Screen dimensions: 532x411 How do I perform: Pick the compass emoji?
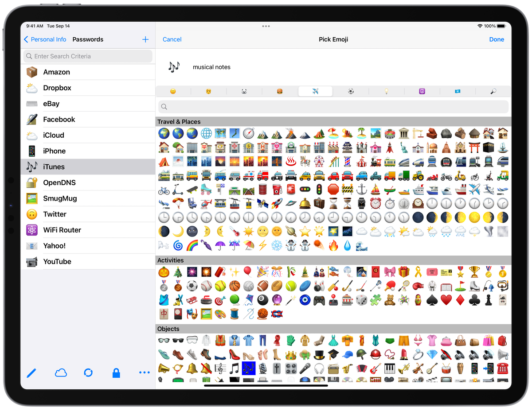coord(248,133)
